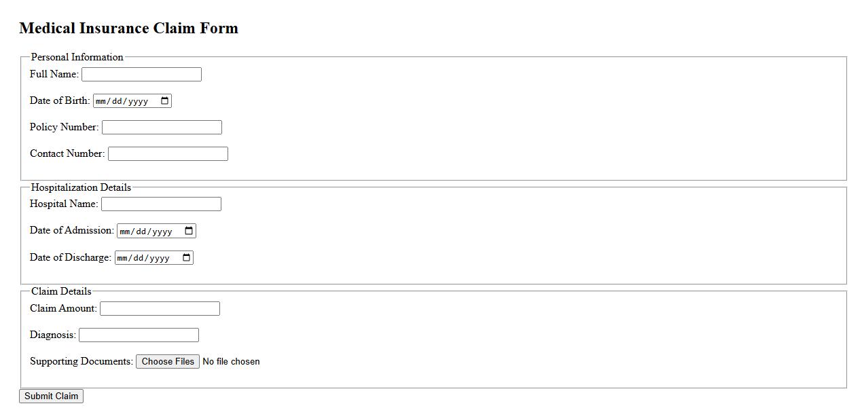The image size is (868, 408).
Task: Submit the claim with Submit Claim button
Action: (x=51, y=396)
